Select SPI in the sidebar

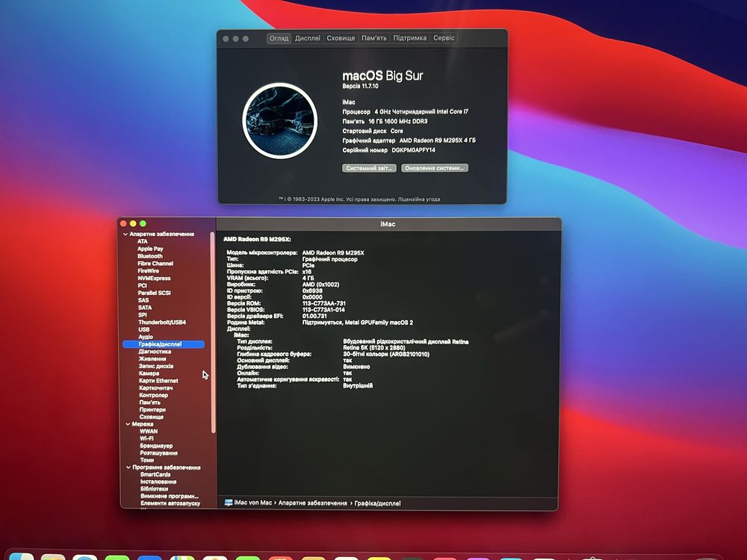click(143, 315)
